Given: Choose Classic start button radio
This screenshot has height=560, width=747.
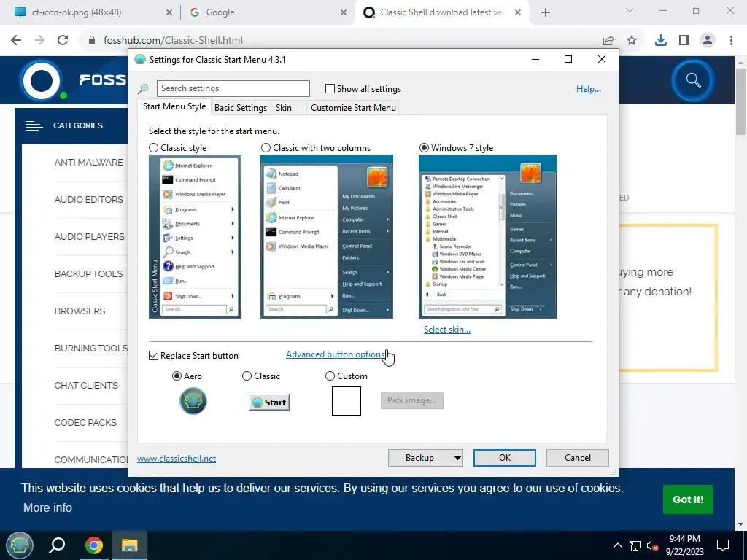Looking at the screenshot, I should 247,376.
